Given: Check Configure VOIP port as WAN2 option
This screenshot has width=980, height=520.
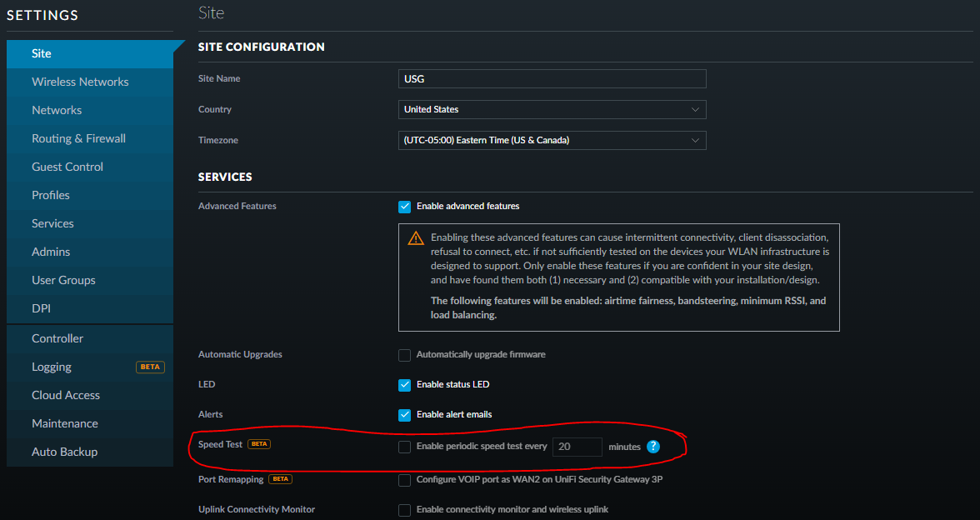Looking at the screenshot, I should click(405, 480).
